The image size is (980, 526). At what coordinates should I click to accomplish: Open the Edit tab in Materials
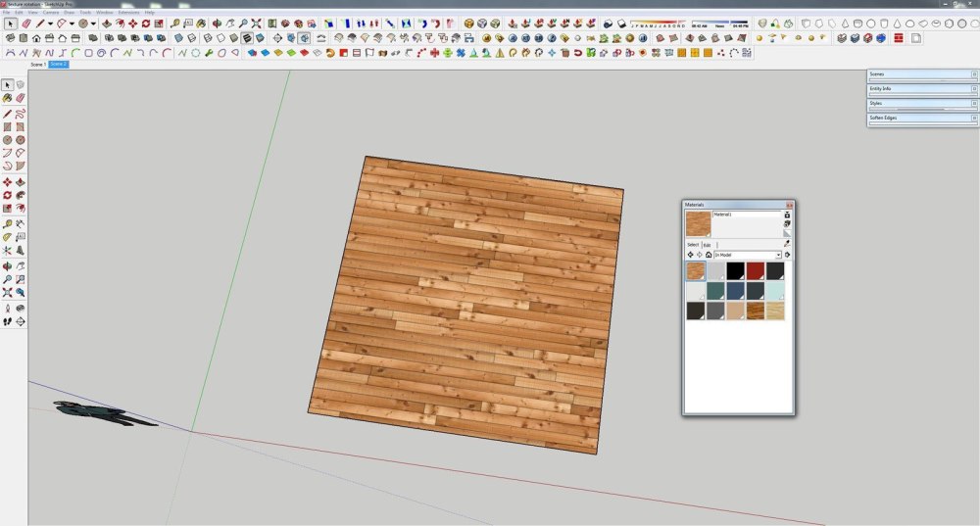pyautogui.click(x=707, y=245)
